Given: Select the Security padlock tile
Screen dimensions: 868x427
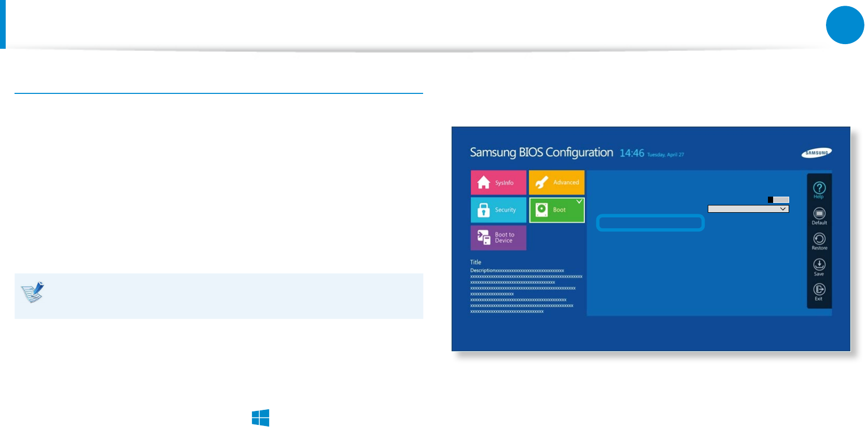Looking at the screenshot, I should tap(498, 210).
